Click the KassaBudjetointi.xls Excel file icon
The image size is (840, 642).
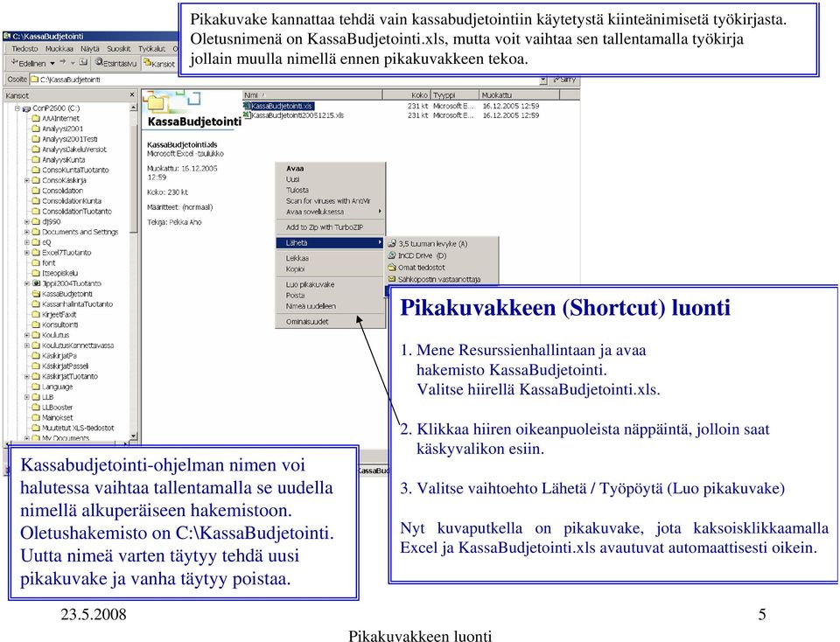point(247,106)
